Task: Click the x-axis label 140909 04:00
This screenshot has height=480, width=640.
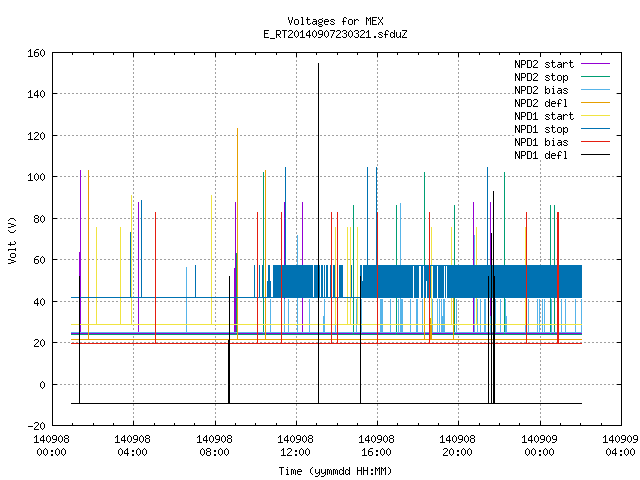Action: (620, 446)
